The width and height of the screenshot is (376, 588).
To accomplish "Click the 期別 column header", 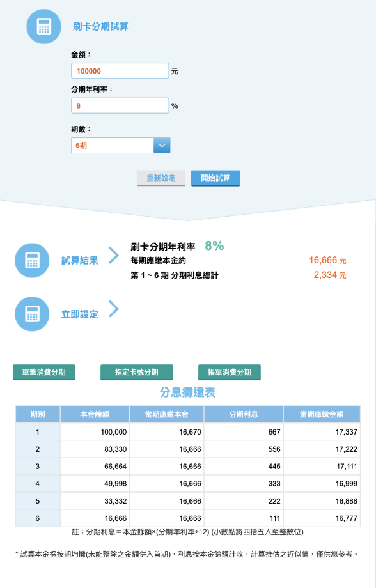I will (38, 414).
